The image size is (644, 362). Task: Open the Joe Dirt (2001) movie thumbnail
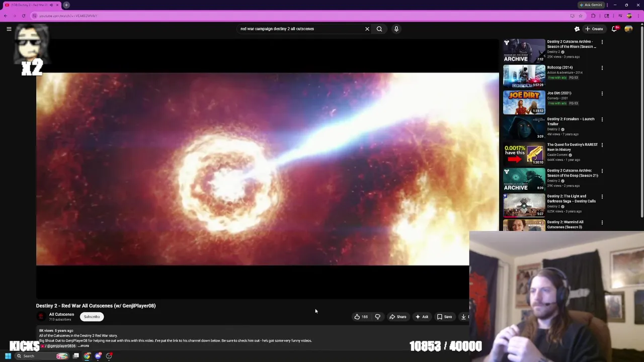click(x=524, y=102)
